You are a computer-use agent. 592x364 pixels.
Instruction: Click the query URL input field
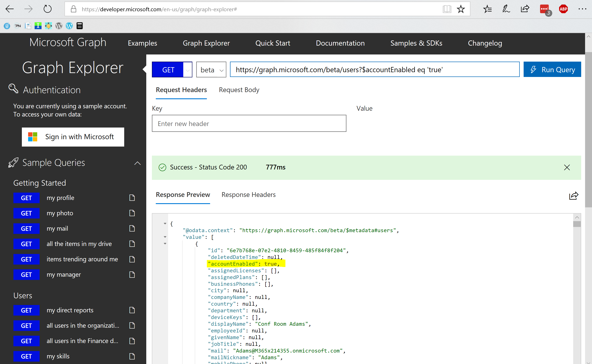(375, 70)
